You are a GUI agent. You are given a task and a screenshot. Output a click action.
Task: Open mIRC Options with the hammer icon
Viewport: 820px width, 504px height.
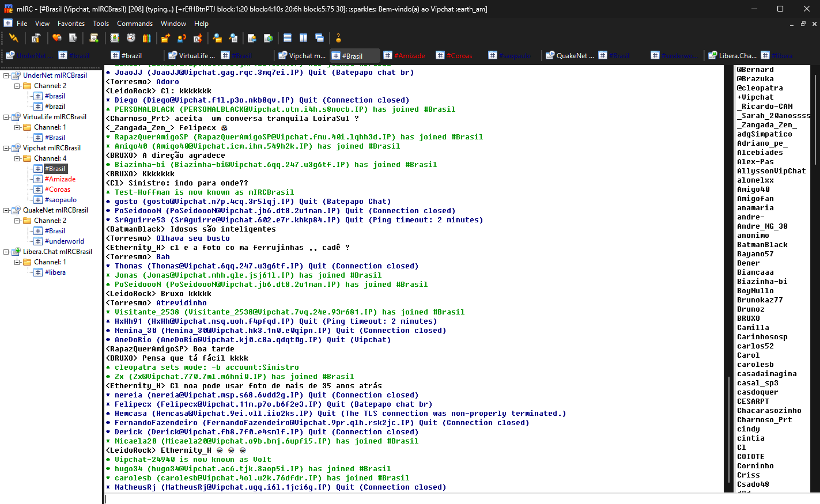pos(36,38)
